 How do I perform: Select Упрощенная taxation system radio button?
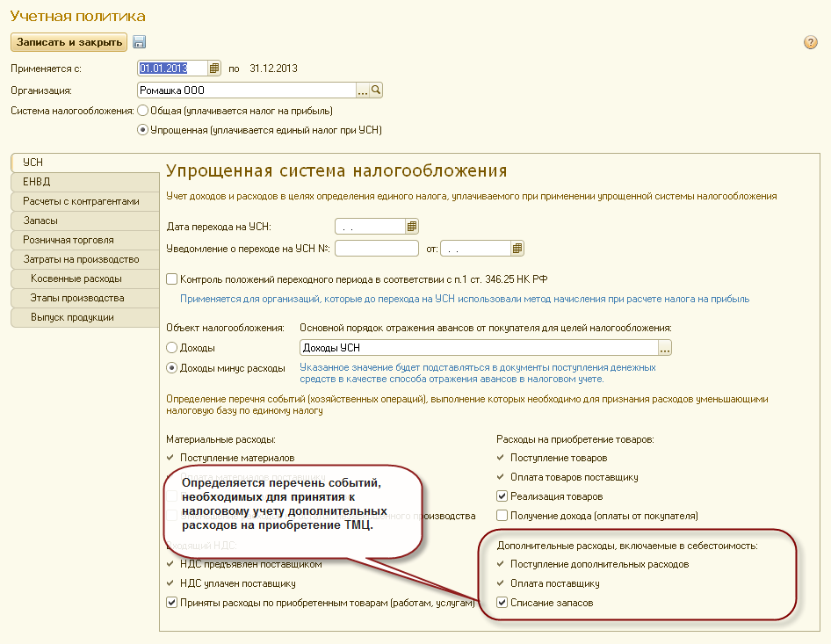tap(142, 130)
